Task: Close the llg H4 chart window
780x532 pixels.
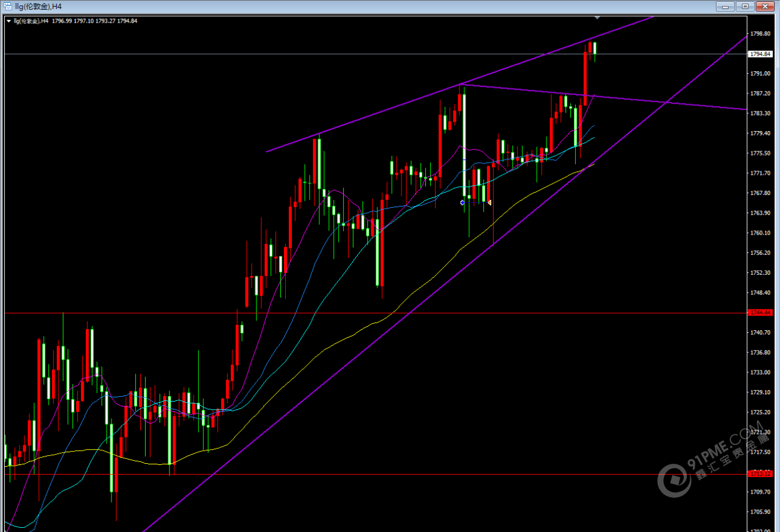Action: (765, 6)
